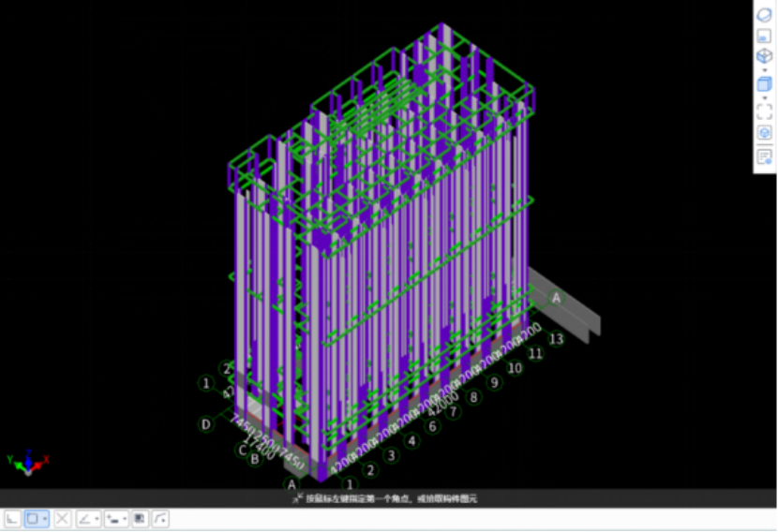Toggle the cross intersection snap button

coord(63,518)
